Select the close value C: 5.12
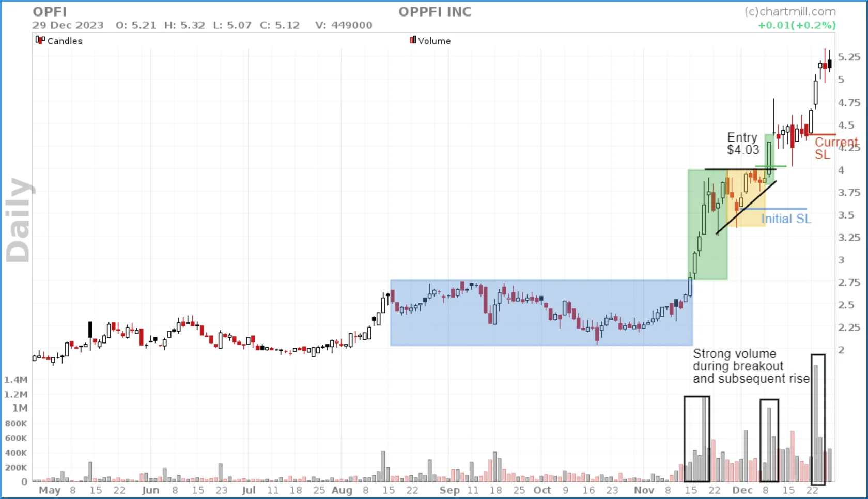This screenshot has width=868, height=499. coord(280,25)
